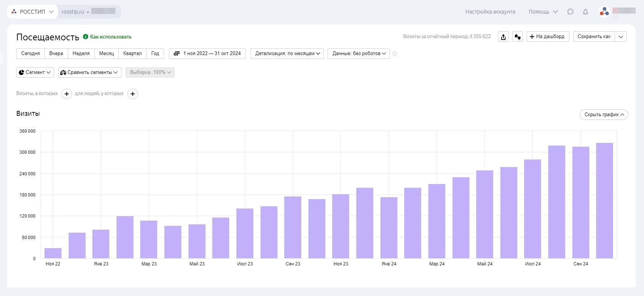Click the Янв 24 bar in chart
Image resolution: width=644 pixels, height=296 pixels.
click(x=389, y=228)
